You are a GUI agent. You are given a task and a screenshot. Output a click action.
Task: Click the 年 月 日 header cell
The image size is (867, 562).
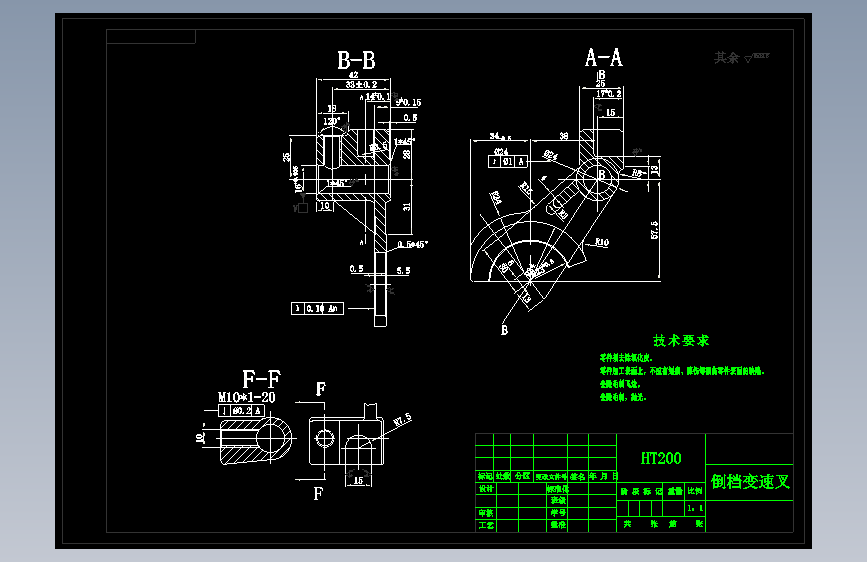[603, 476]
